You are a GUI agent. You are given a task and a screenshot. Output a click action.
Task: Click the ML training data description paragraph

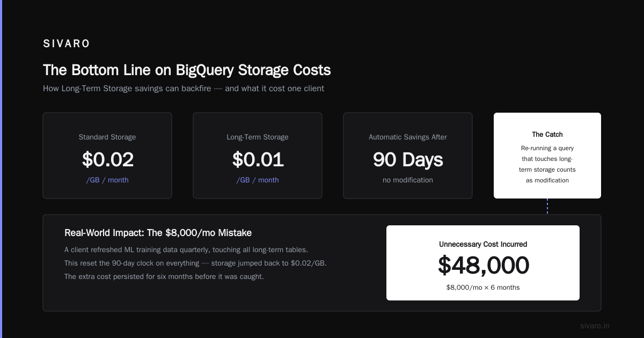coord(195,263)
